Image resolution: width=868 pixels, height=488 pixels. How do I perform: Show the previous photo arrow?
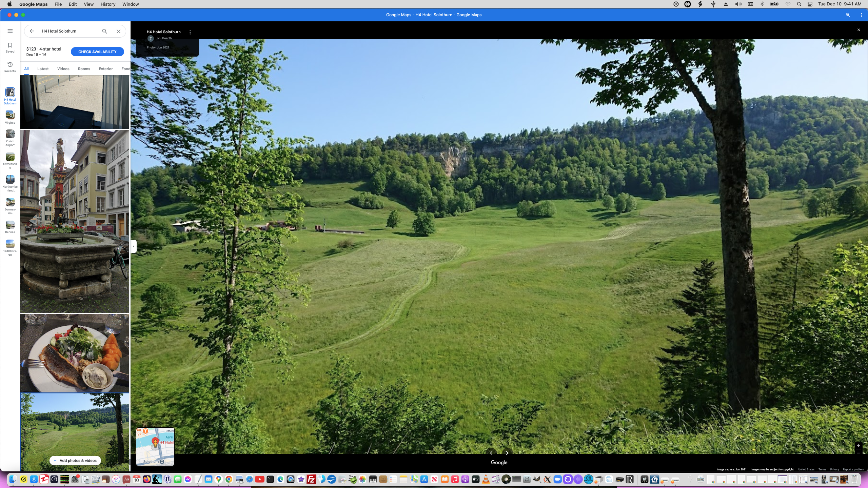(x=491, y=453)
